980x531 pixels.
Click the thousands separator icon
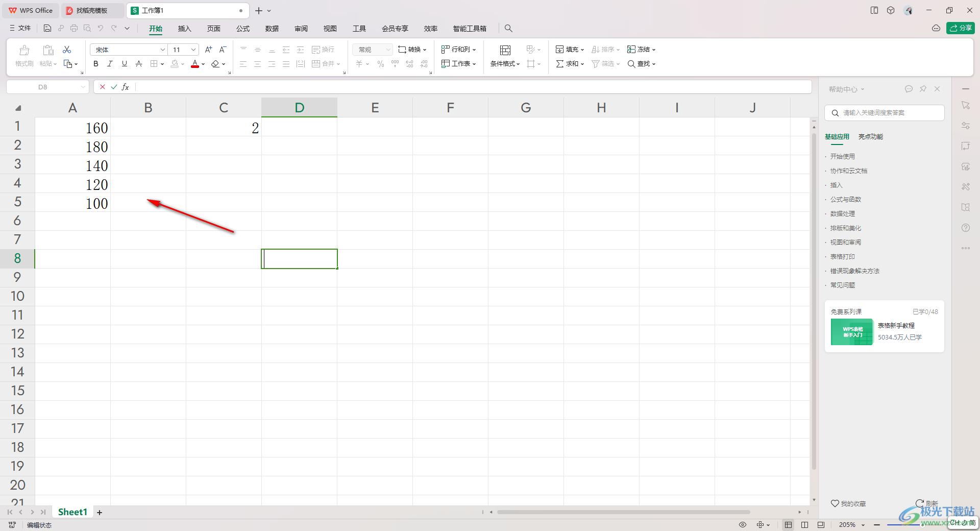(x=395, y=64)
